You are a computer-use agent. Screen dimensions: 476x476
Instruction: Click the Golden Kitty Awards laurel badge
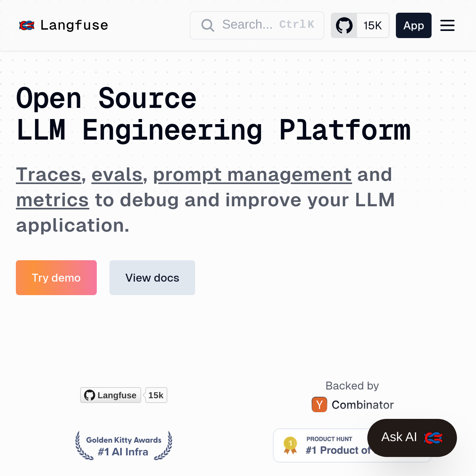tap(124, 445)
